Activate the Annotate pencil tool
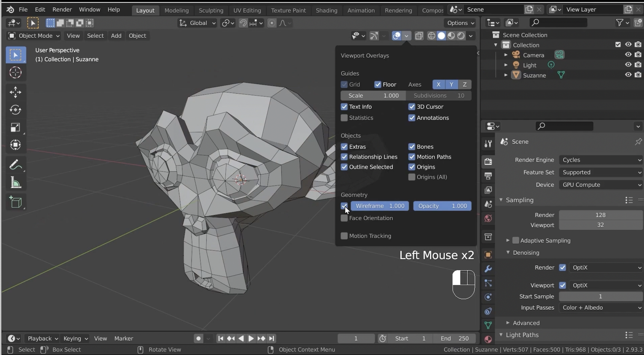The width and height of the screenshot is (644, 355). (16, 165)
